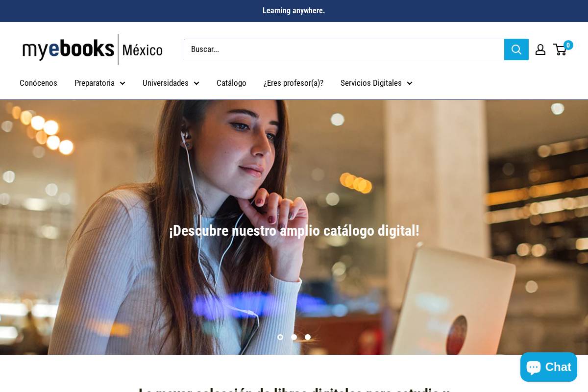Select the second carousel slide dot
The height and width of the screenshot is (392, 588).
click(294, 337)
